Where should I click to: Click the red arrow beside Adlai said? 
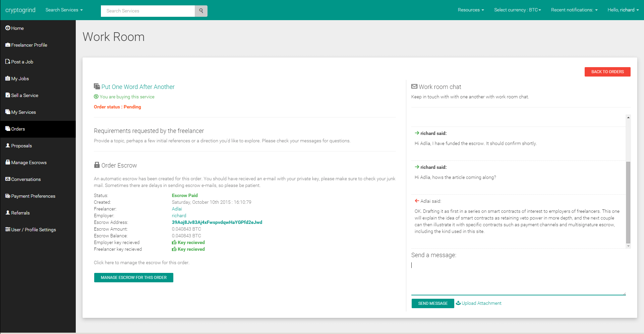[417, 201]
